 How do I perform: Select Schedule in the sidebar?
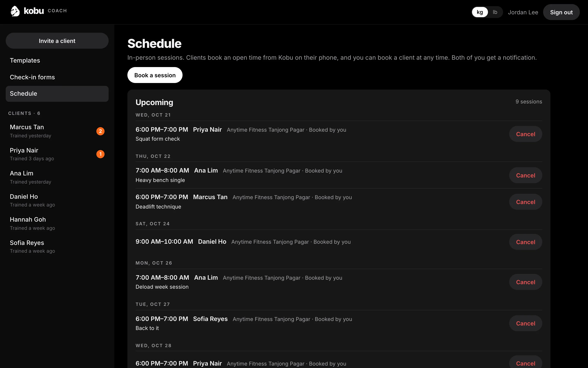pos(57,94)
